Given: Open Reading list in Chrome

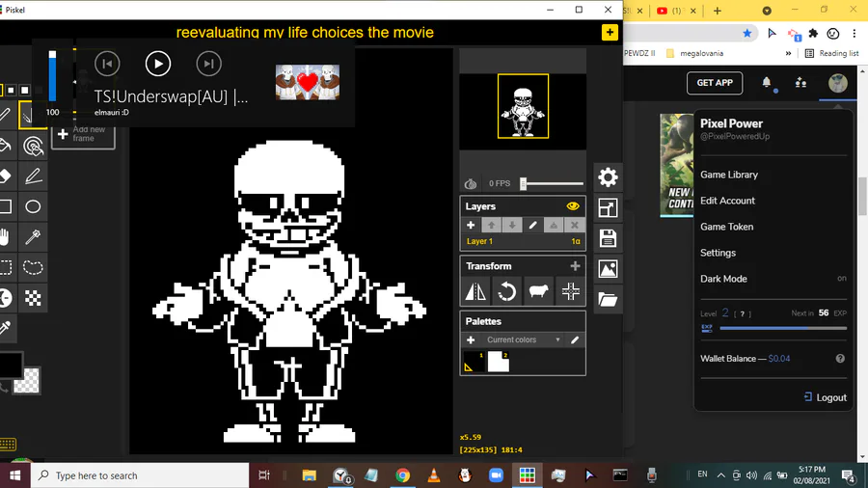Looking at the screenshot, I should [831, 53].
